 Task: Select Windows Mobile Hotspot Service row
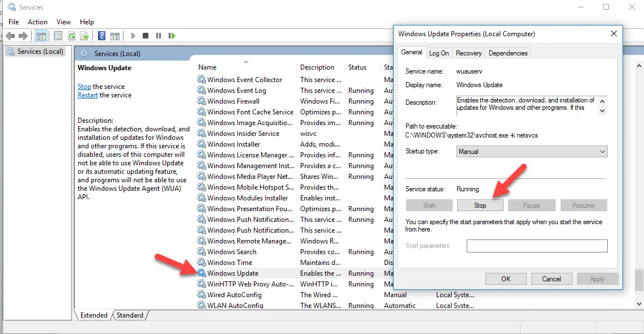point(295,187)
